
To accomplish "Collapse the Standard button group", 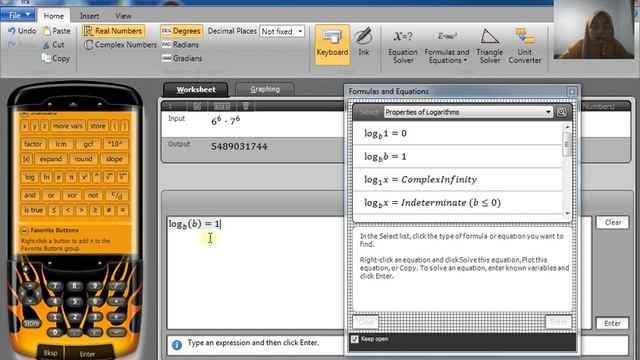I will point(24,113).
